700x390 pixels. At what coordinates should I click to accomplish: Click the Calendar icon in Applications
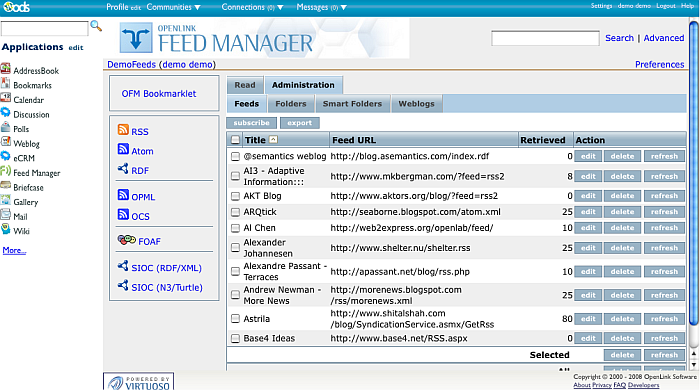click(5, 98)
